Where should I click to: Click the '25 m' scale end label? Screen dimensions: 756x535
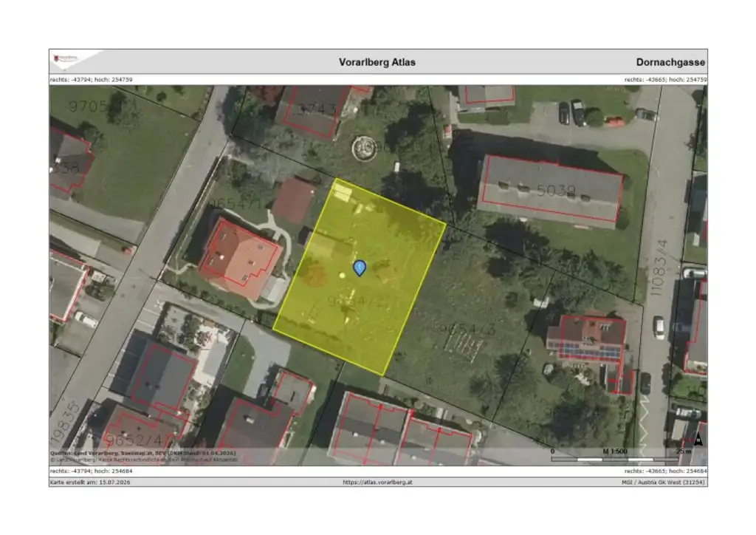tap(684, 451)
